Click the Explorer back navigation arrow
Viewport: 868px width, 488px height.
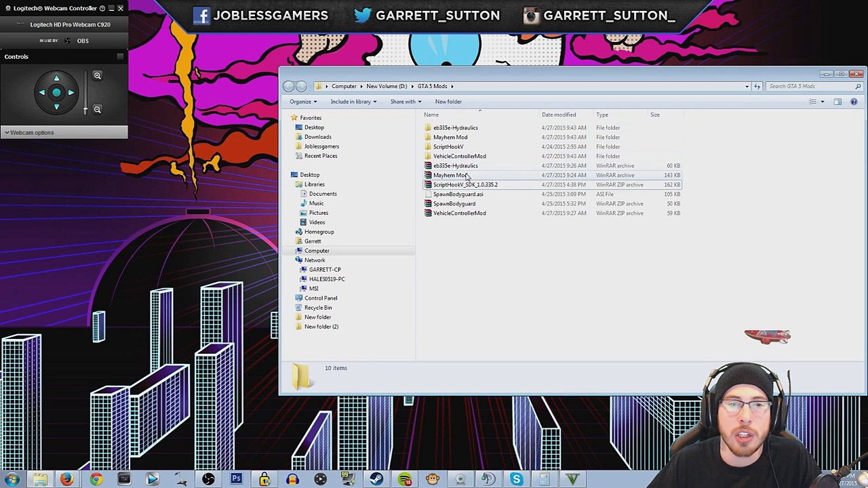[x=289, y=86]
